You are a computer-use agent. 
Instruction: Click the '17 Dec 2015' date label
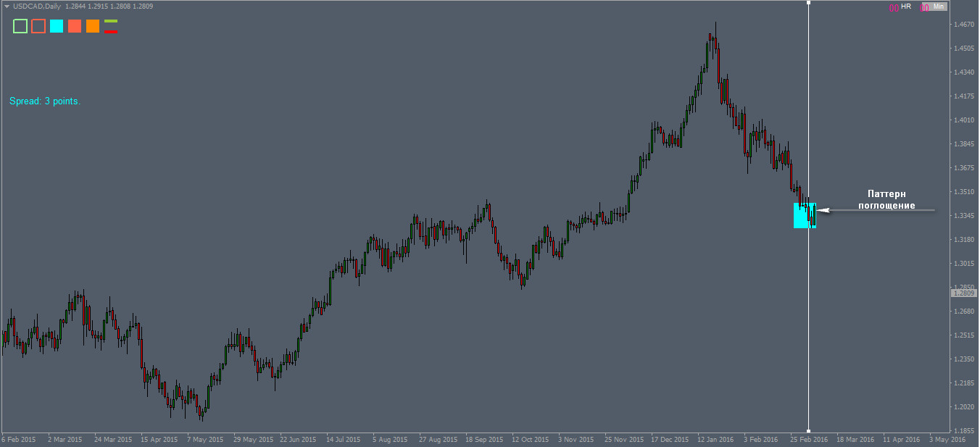(x=670, y=440)
